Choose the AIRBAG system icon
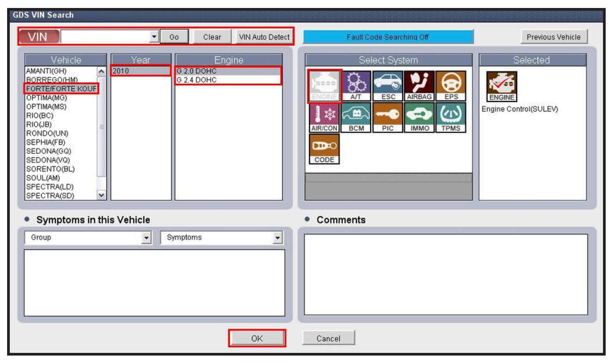The image size is (615, 364). [419, 85]
